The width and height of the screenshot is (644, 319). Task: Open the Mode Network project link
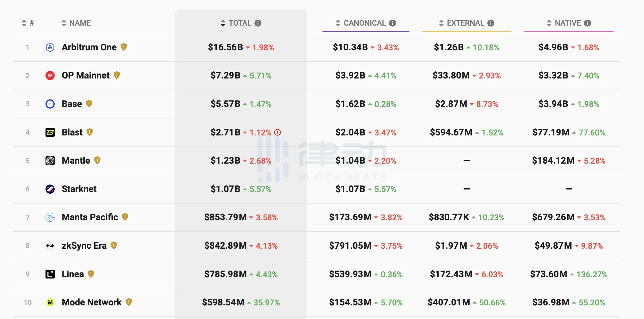pos(92,303)
